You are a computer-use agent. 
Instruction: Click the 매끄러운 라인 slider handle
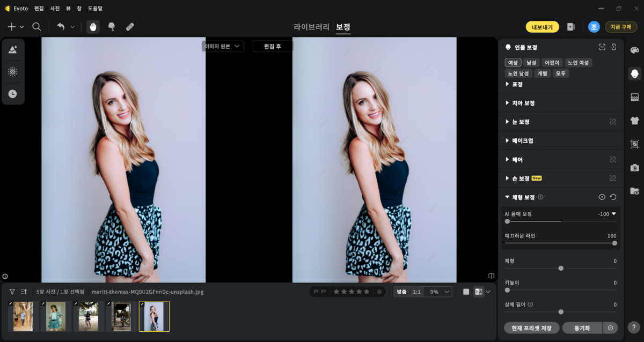614,243
